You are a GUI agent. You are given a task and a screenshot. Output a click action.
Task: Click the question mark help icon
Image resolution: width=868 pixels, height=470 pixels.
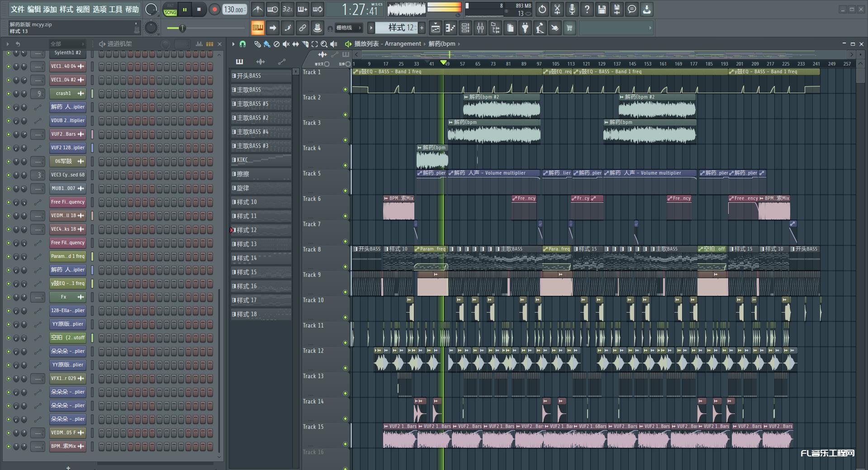587,9
